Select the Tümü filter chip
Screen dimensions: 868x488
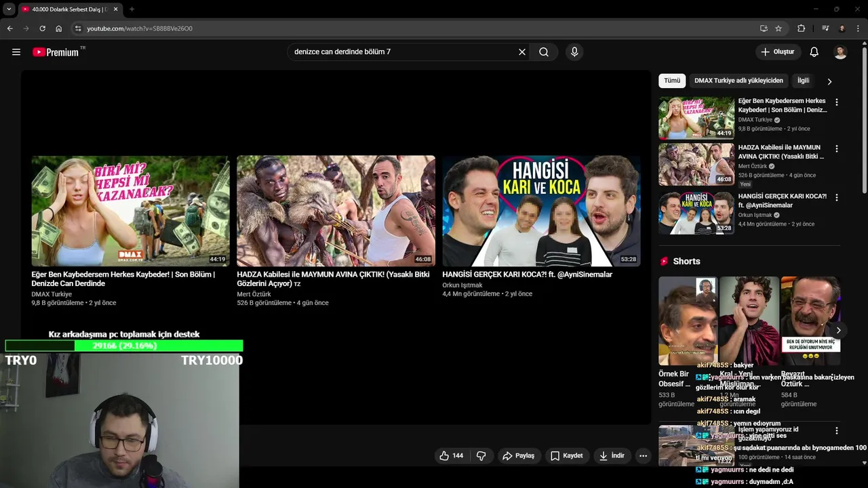[672, 81]
